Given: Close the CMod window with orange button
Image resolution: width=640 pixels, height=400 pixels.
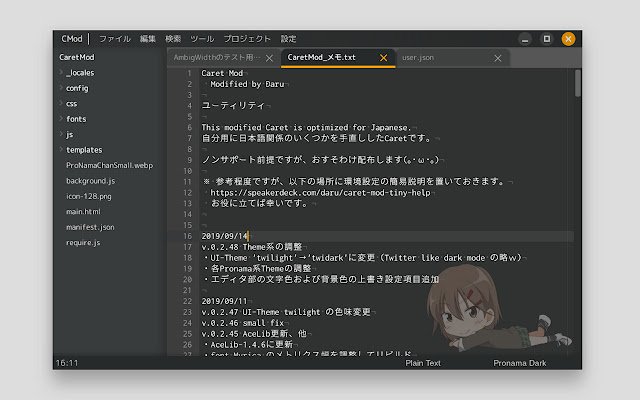Looking at the screenshot, I should coord(568,39).
